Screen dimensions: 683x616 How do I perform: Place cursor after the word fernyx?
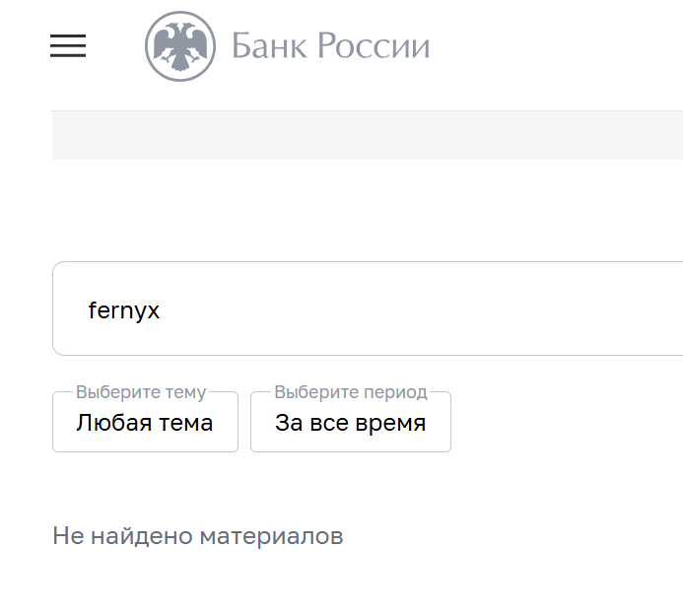[x=161, y=310]
